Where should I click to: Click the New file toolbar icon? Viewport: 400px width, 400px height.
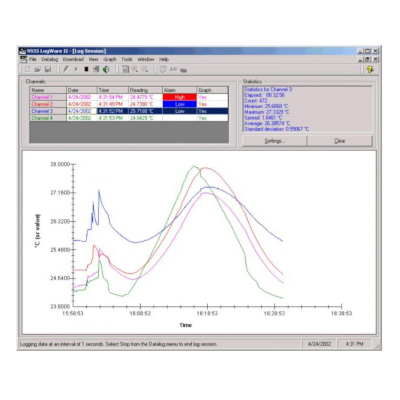(x=28, y=69)
